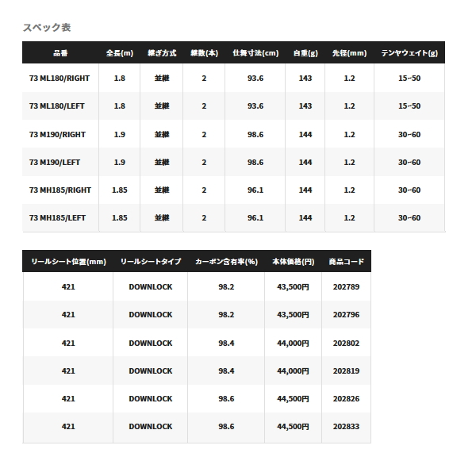Click model 73 ML180/LEFT
The height and width of the screenshot is (476, 476).
57,106
